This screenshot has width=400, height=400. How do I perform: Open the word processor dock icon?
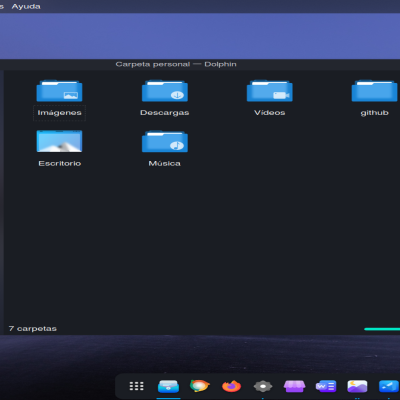pyautogui.click(x=326, y=386)
